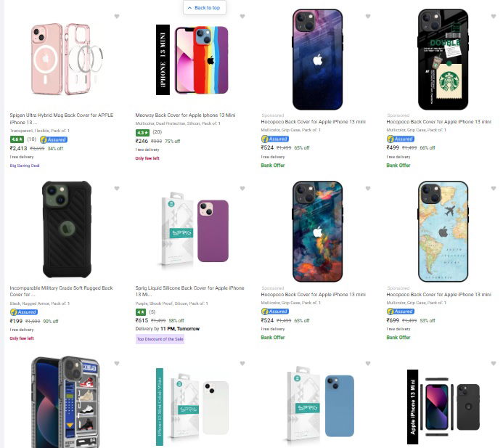Click Assured badge under Incomparable rugged cover
The width and height of the screenshot is (503, 448).
(23, 311)
